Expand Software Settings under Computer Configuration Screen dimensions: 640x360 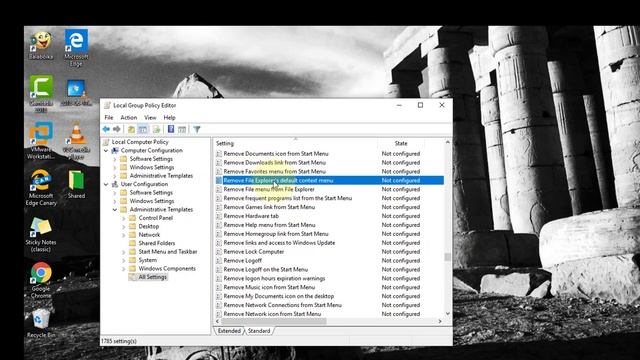115,159
